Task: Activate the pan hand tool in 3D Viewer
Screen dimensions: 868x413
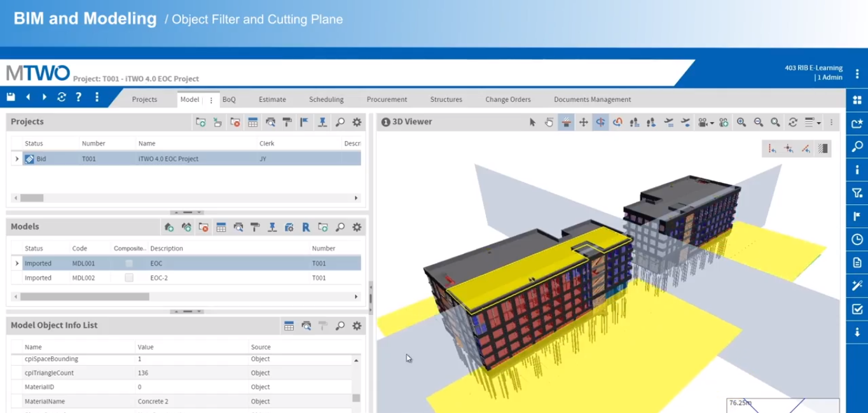Action: click(x=549, y=122)
